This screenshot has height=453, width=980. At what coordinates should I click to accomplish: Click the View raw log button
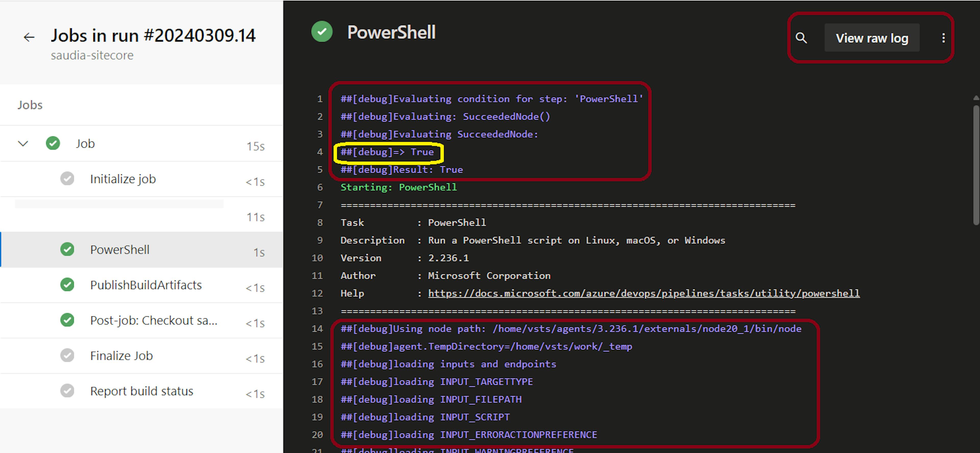872,38
